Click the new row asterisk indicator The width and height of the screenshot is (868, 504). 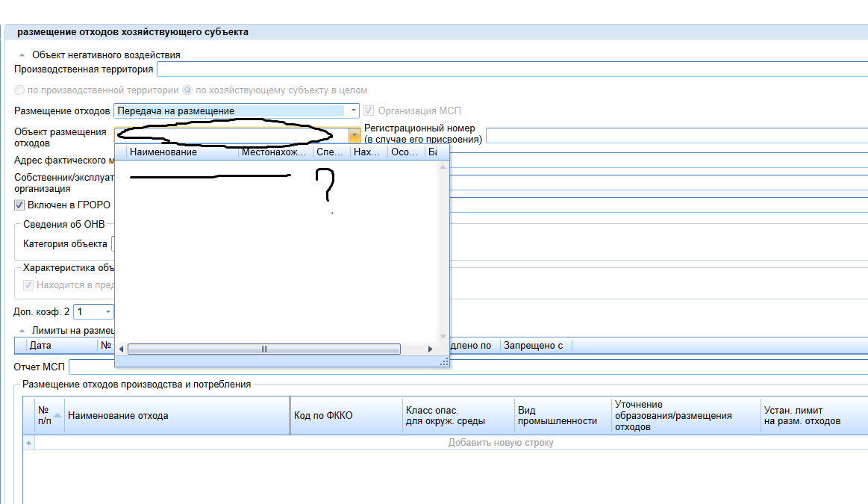[x=29, y=443]
